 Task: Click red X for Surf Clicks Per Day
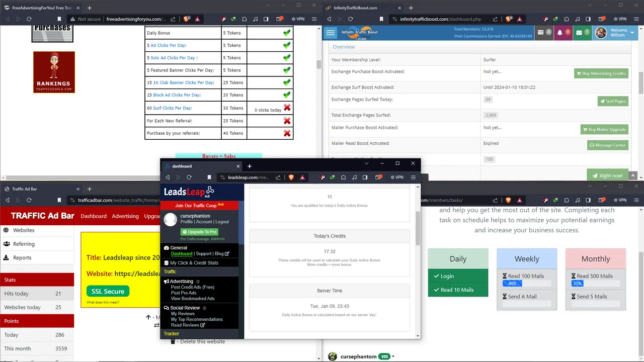[287, 108]
